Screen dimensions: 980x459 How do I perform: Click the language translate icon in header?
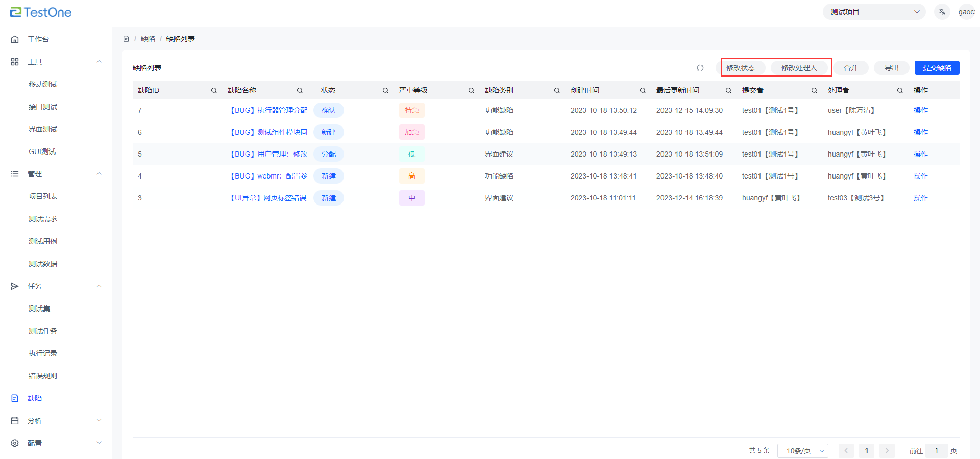pyautogui.click(x=942, y=12)
